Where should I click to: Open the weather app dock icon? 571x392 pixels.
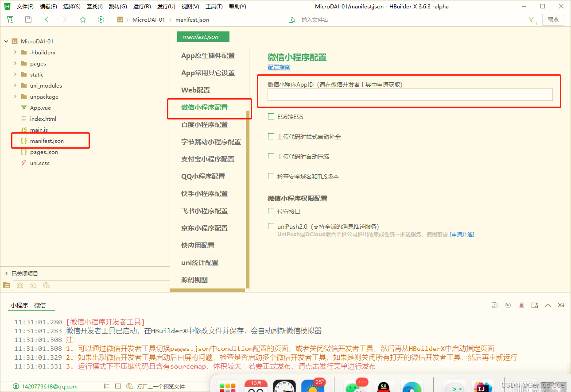[313, 386]
